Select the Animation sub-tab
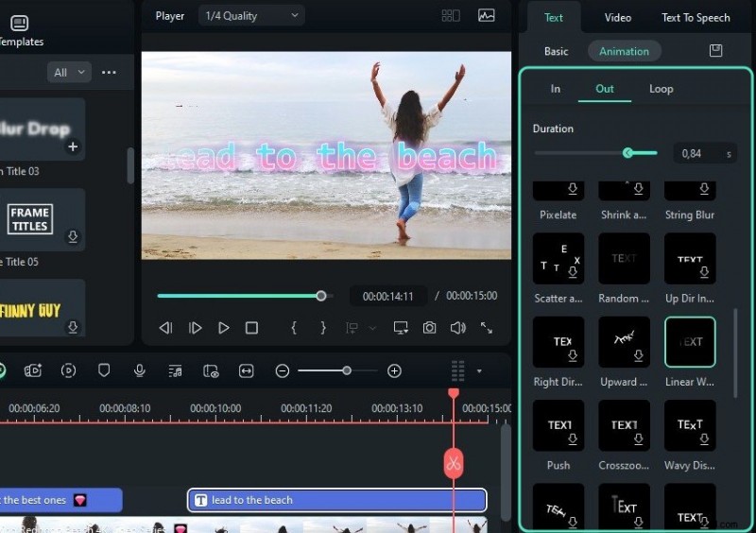The width and height of the screenshot is (756, 533). tap(624, 51)
